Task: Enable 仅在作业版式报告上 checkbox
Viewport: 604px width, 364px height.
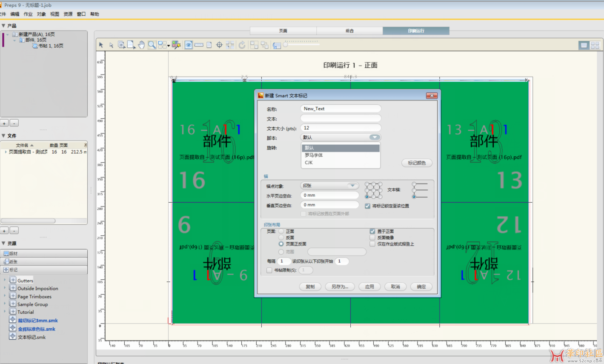Action: (372, 244)
